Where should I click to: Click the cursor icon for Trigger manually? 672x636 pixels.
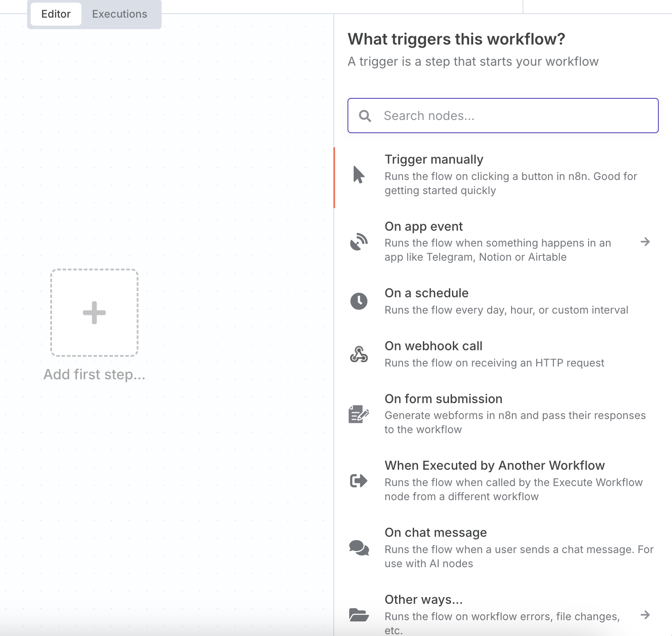(x=359, y=175)
